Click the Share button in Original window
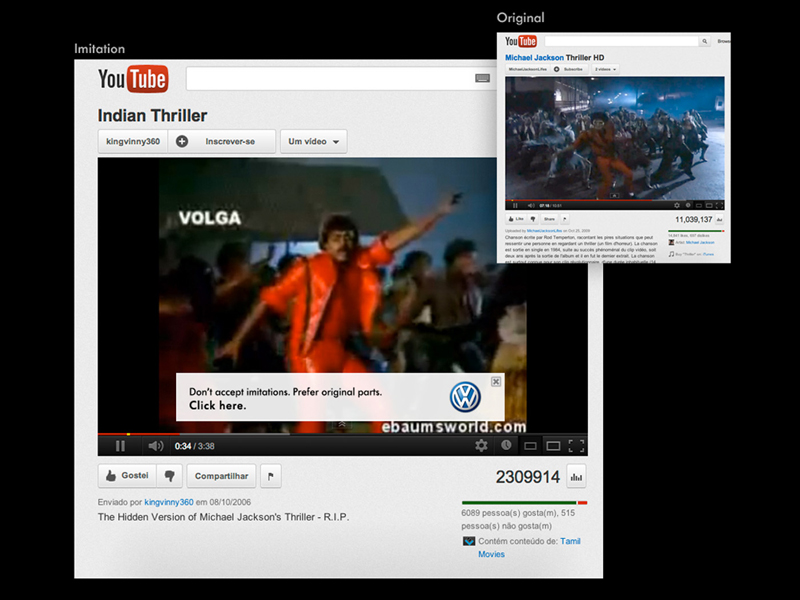 (x=549, y=219)
